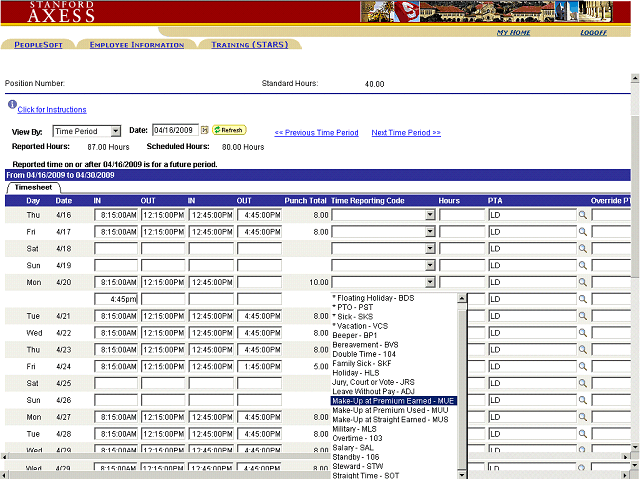Click the PTA lookup magnifier for Thu 4/16
This screenshot has width=640, height=479.
[583, 215]
